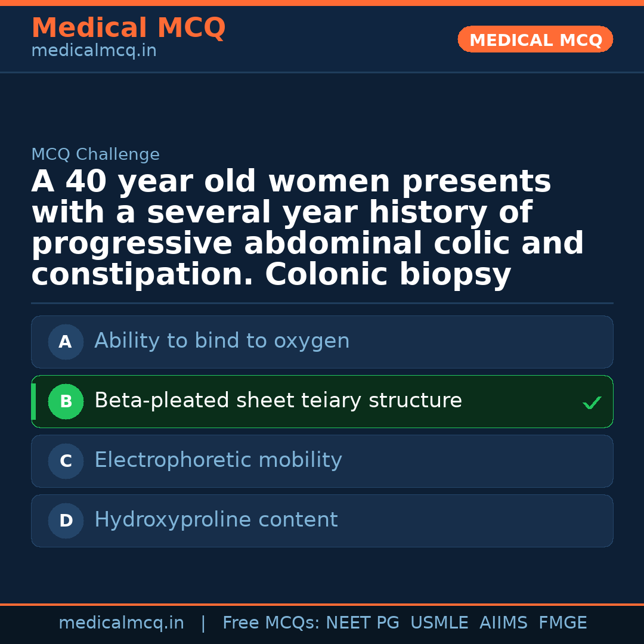Click 'NEET PG' in the footer
The height and width of the screenshot is (644, 644).
363,623
